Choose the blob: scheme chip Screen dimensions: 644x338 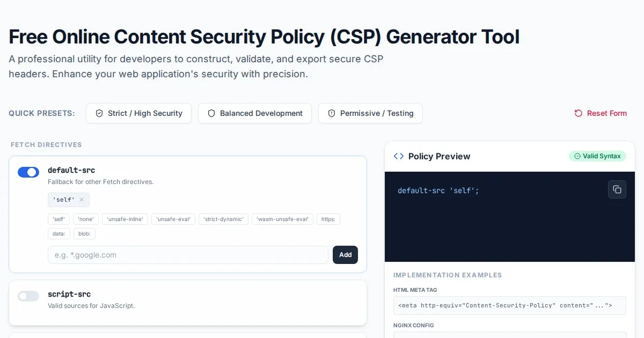(x=84, y=233)
